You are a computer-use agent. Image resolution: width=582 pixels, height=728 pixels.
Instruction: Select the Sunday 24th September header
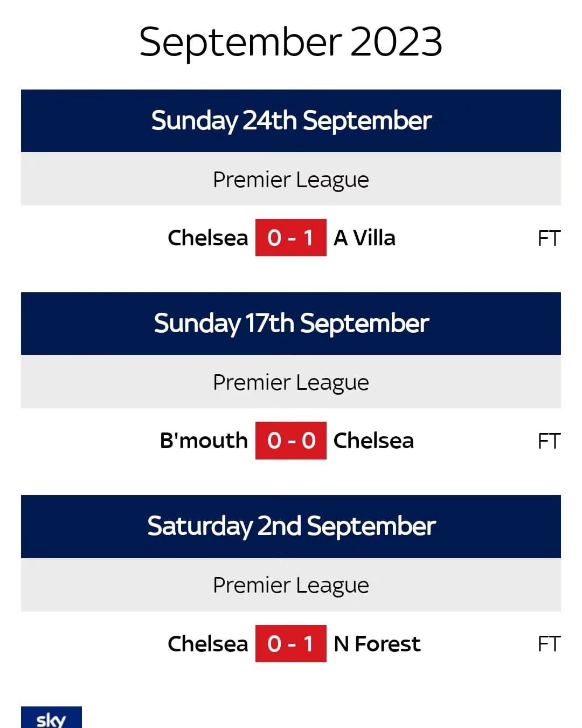click(291, 121)
